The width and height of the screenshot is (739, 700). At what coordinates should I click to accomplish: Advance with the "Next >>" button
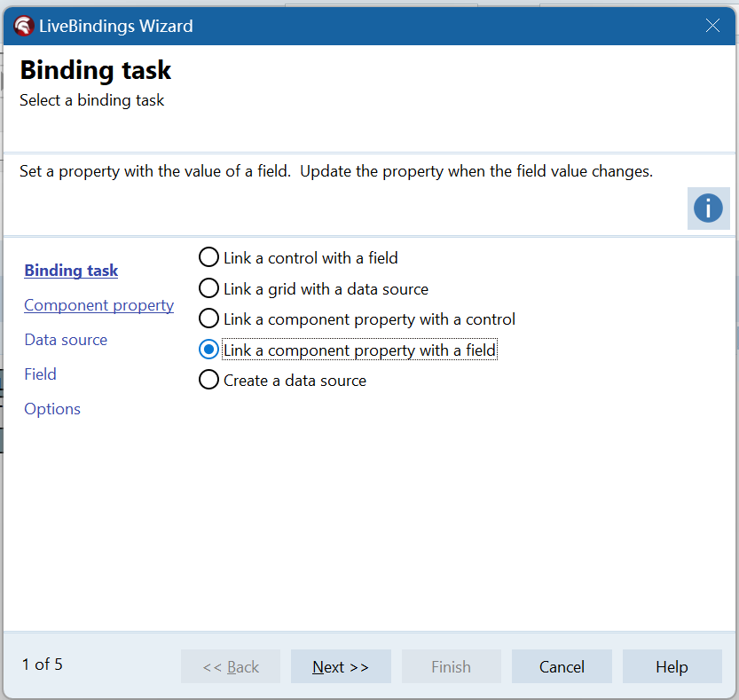pos(341,666)
